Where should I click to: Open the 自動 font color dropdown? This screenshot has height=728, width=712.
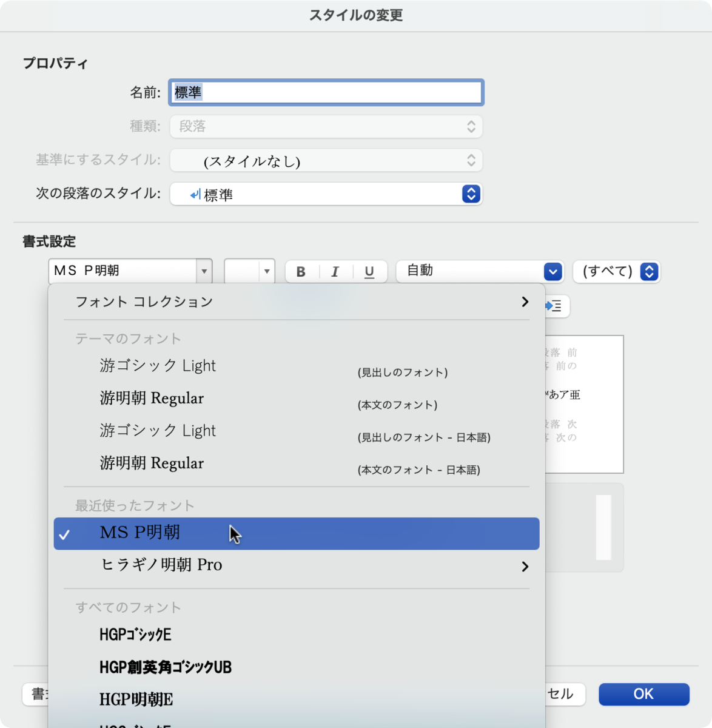[480, 271]
